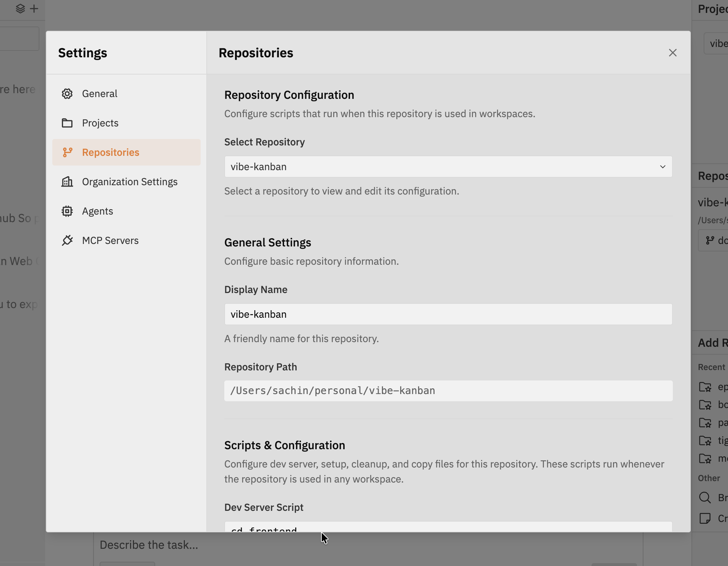
Task: Click the git branch icon in the Repos panel
Action: pos(710,240)
